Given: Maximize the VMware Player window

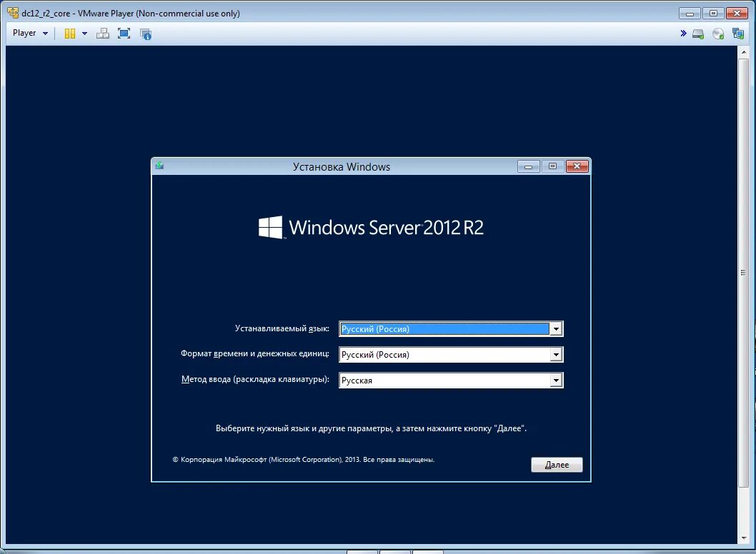Looking at the screenshot, I should click(713, 14).
